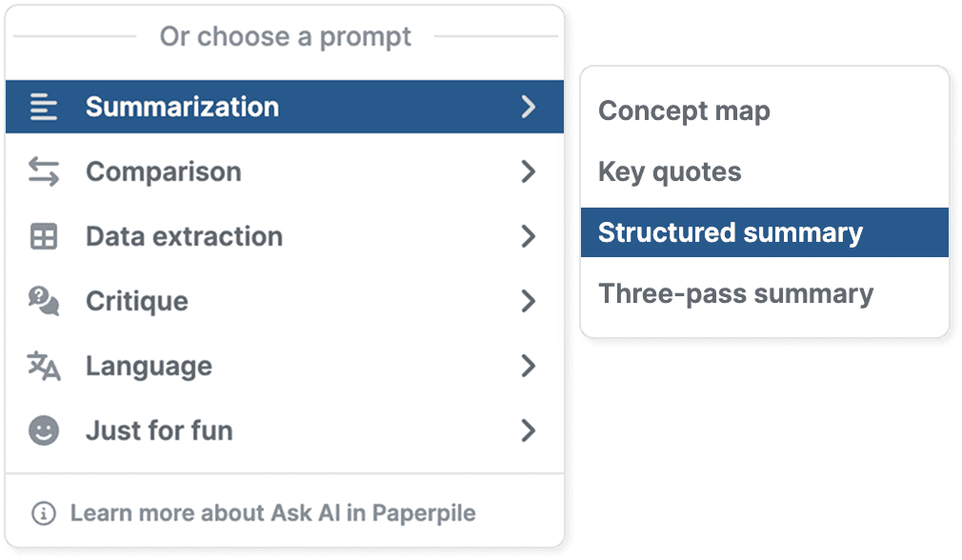Expand the Language submenu chevron
This screenshot has width=962, height=560.
tap(529, 367)
